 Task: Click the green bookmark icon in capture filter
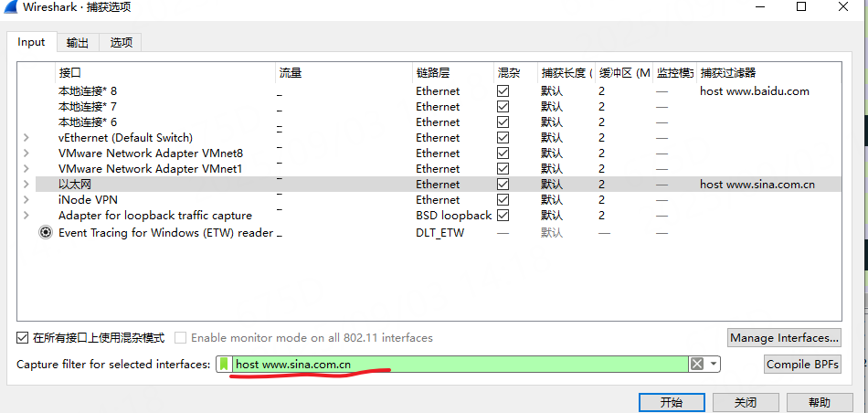point(224,364)
